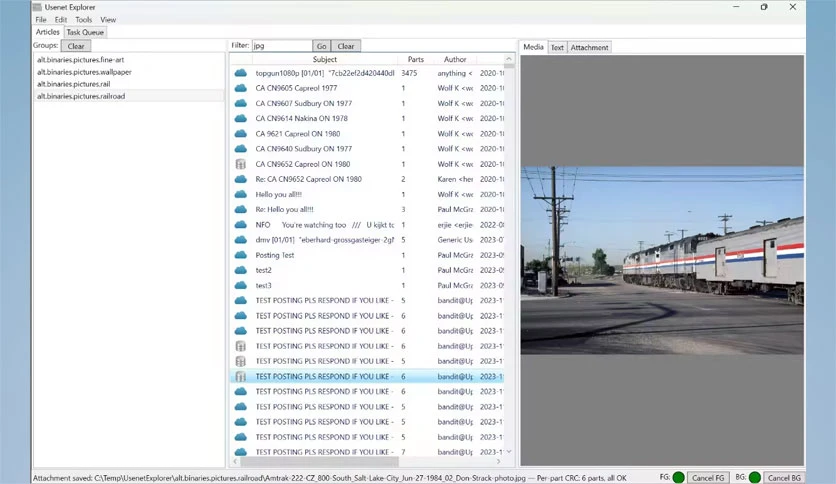This screenshot has width=836, height=484.
Task: Sort articles by Parts column header
Action: tap(415, 59)
